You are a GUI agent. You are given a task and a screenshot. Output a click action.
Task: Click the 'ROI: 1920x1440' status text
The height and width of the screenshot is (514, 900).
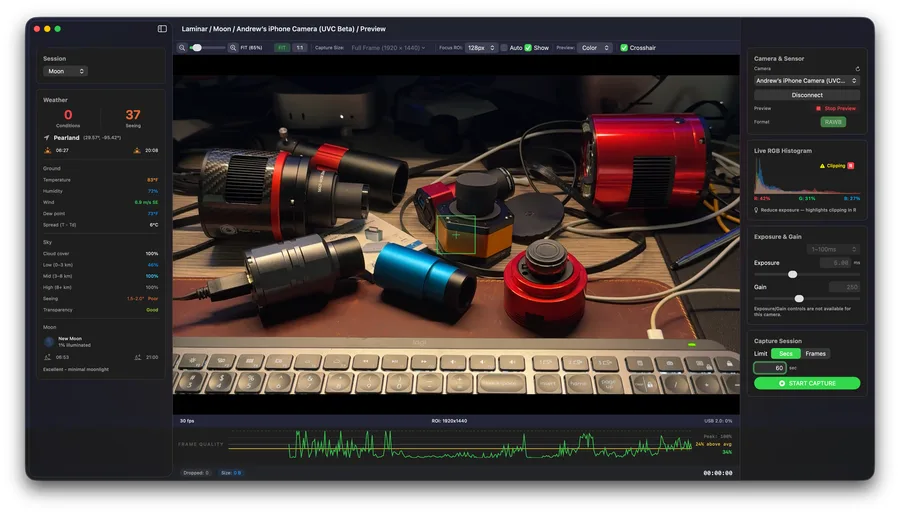pos(449,420)
